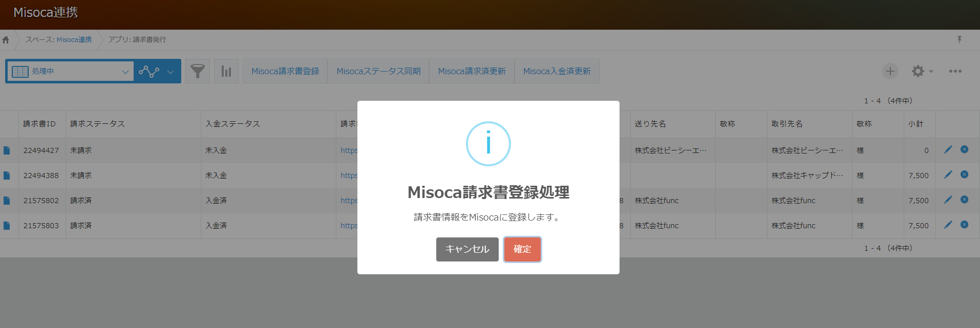Image resolution: width=980 pixels, height=328 pixels.
Task: Open the https link in row 22494388
Action: (x=349, y=176)
